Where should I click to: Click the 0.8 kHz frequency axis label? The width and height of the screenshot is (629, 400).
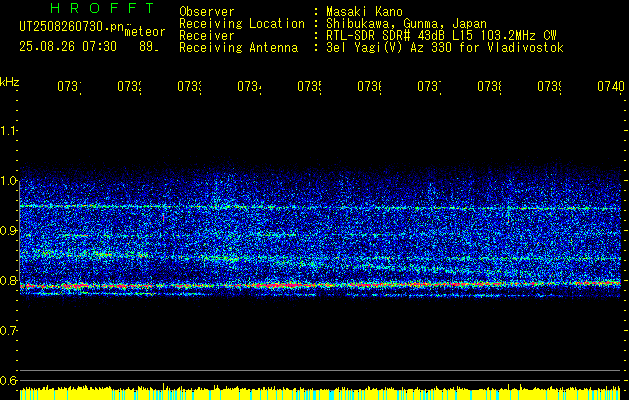pyautogui.click(x=8, y=280)
